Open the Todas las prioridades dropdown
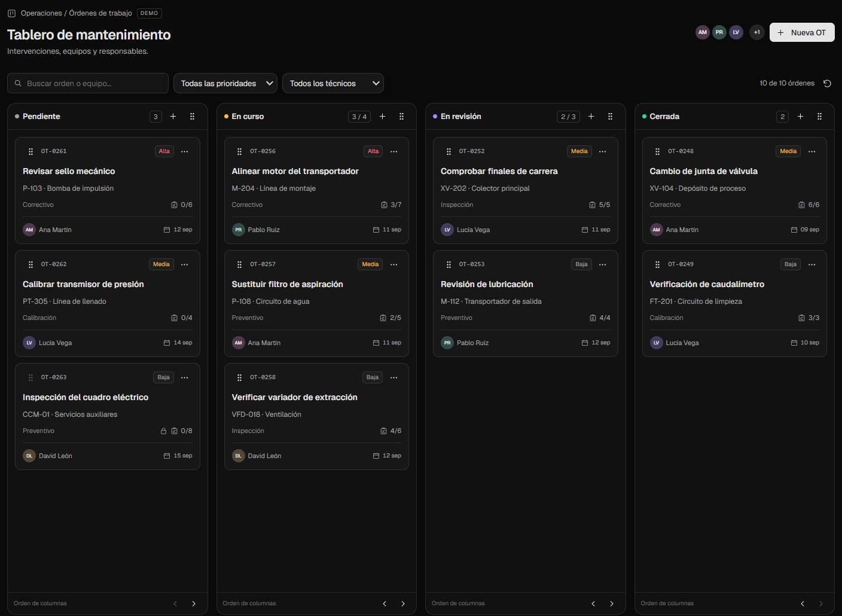Viewport: 842px width, 616px height. point(225,83)
